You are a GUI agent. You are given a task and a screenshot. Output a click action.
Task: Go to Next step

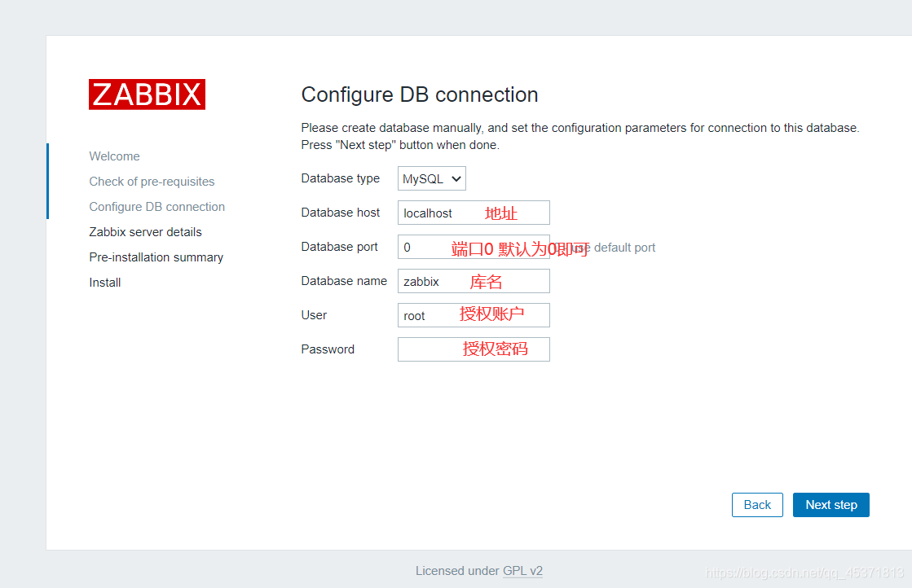[831, 505]
